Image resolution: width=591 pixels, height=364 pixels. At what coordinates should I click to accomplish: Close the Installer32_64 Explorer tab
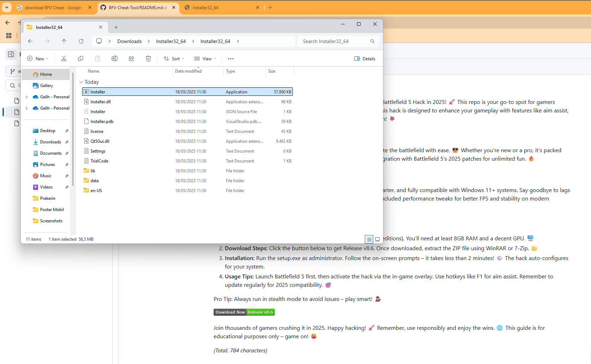(x=101, y=27)
